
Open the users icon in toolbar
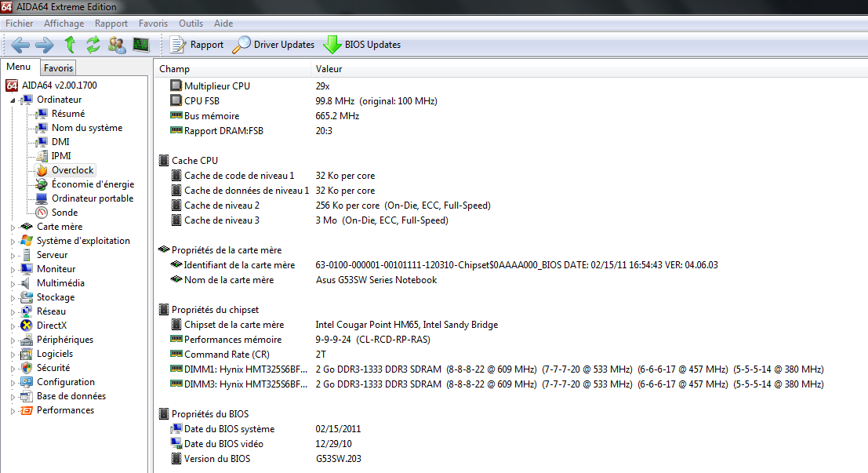(x=117, y=45)
